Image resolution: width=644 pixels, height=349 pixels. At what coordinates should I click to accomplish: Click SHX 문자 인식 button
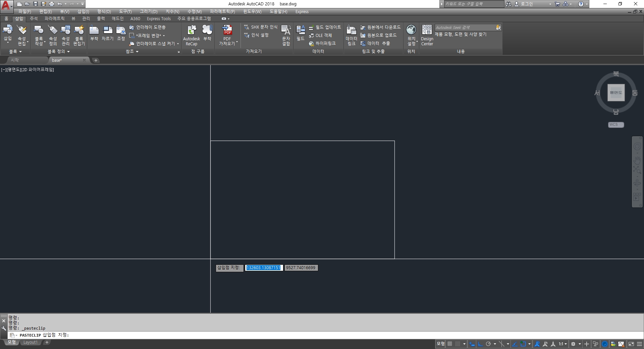click(x=261, y=27)
